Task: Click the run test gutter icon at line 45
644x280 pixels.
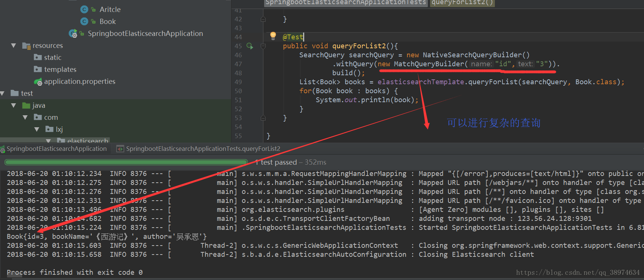Action: (250, 46)
